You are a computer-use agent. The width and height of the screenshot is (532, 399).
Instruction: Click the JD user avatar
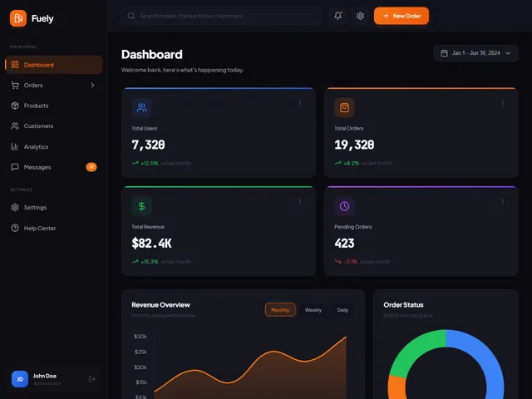tap(20, 379)
